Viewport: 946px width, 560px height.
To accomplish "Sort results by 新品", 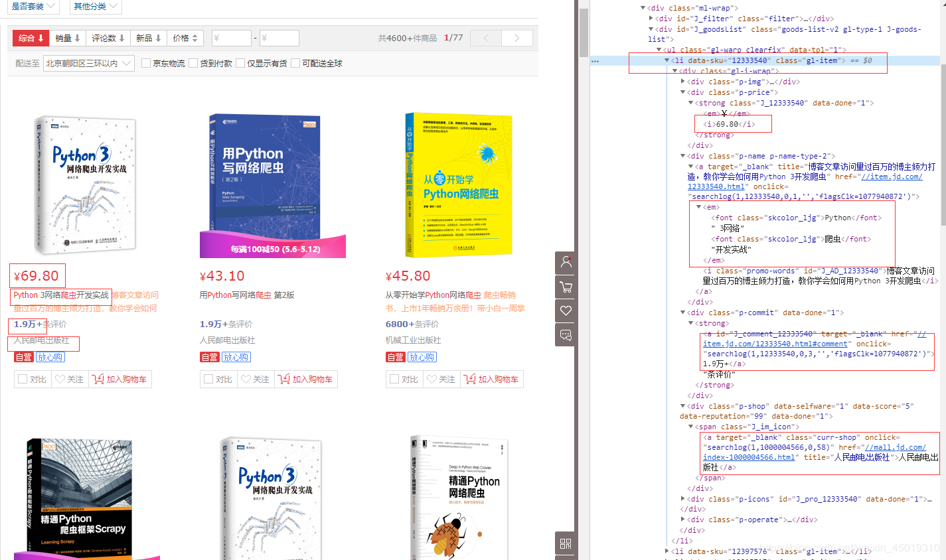I will coord(148,38).
